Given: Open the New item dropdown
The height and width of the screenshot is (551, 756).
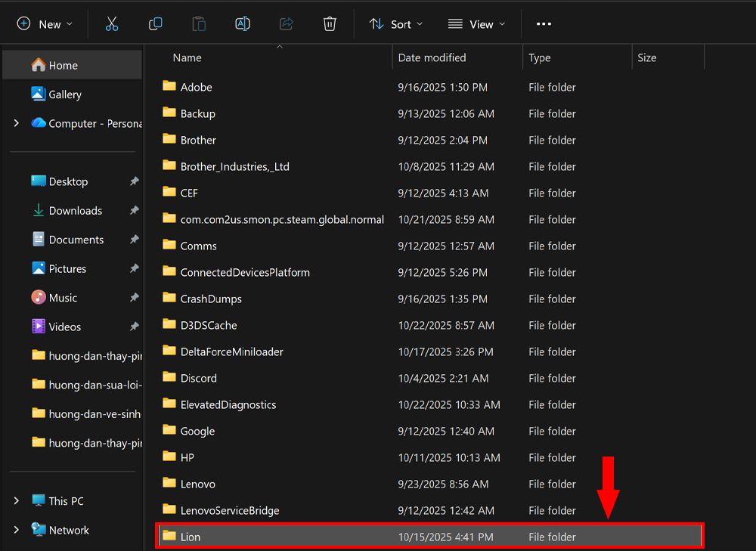Looking at the screenshot, I should 45,24.
